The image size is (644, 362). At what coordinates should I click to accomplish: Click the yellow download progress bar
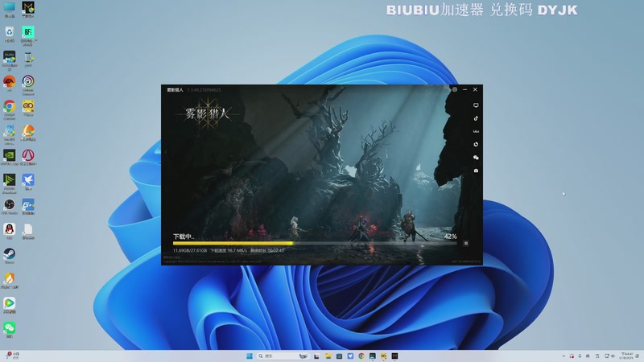(233, 244)
